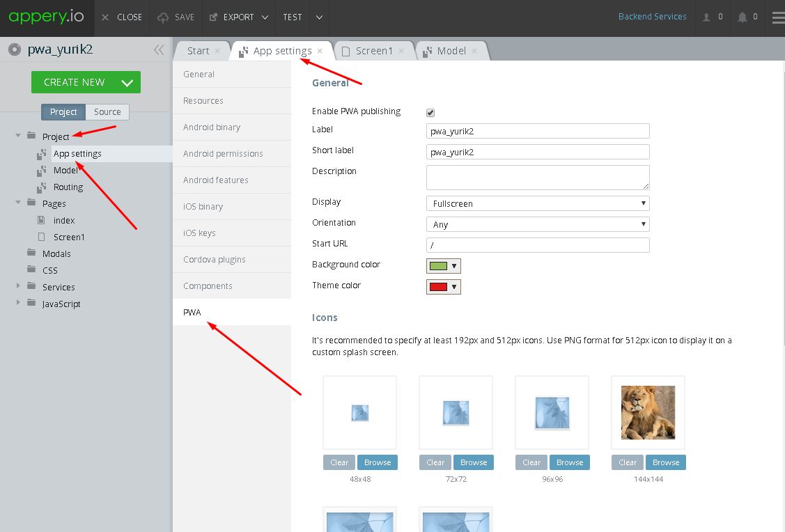Click the Short label input field

538,152
